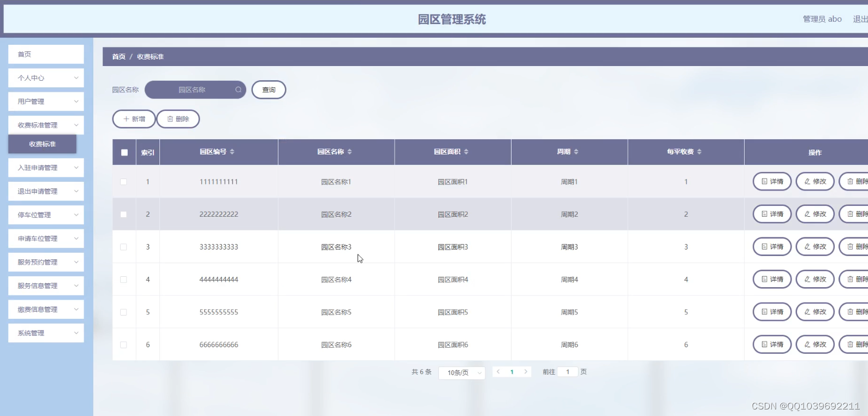
Task: Click the go-to-page number input
Action: click(568, 372)
